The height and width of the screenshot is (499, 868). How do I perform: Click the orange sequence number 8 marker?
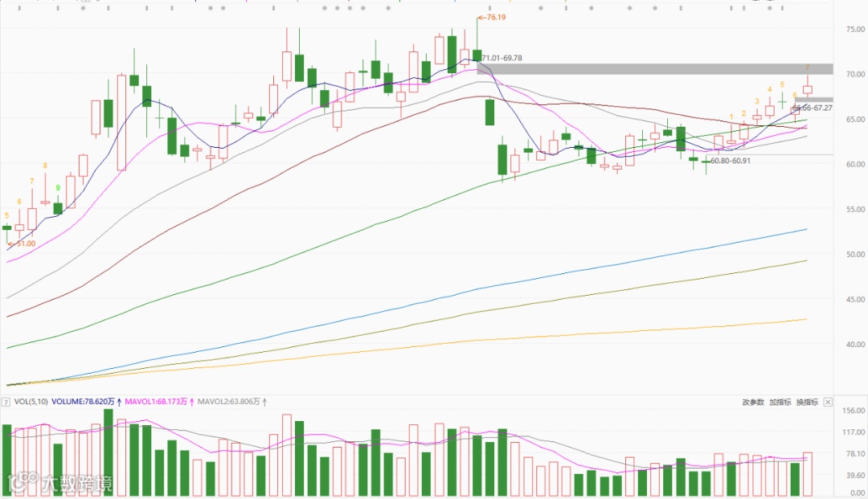tap(45, 166)
